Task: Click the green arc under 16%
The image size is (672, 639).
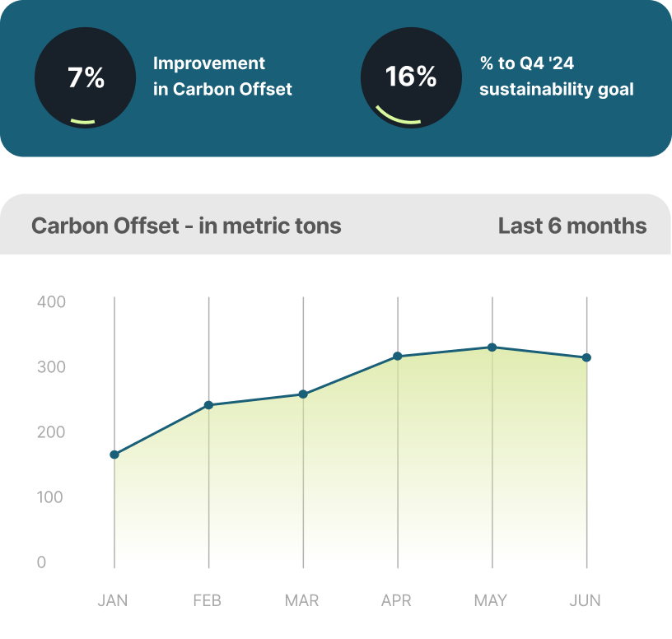Action: 397,116
